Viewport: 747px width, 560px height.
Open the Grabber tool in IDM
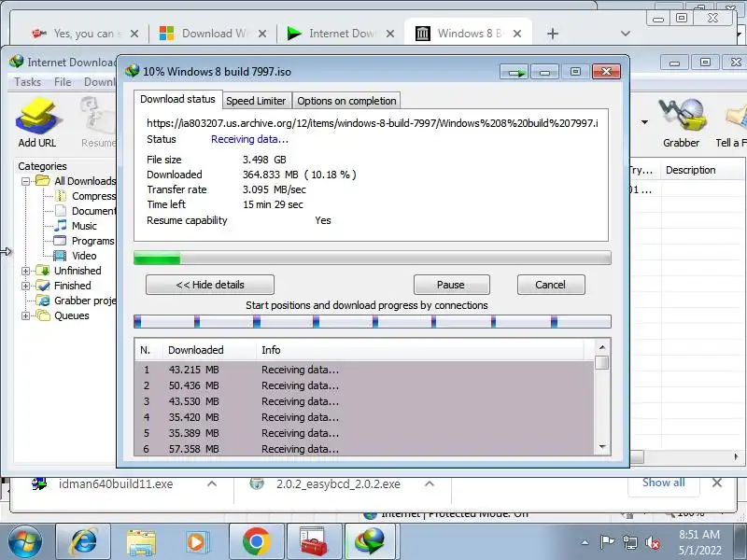coord(681,122)
